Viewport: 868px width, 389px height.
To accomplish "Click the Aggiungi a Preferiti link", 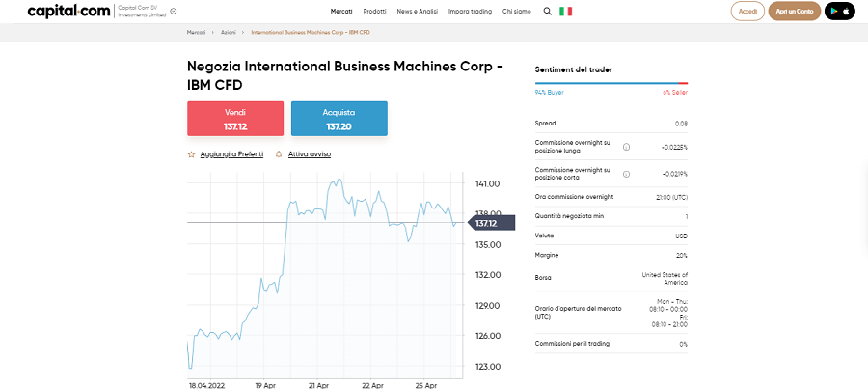I will pyautogui.click(x=231, y=154).
